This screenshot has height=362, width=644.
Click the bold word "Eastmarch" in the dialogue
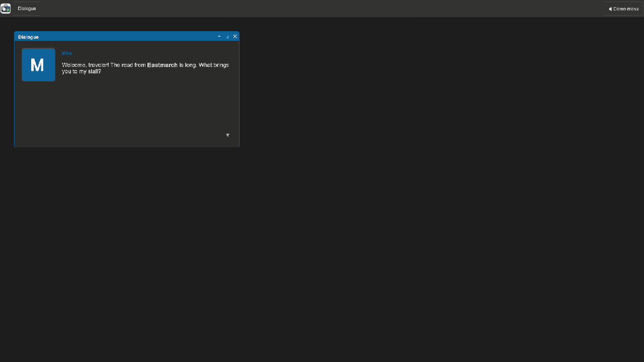(x=163, y=65)
